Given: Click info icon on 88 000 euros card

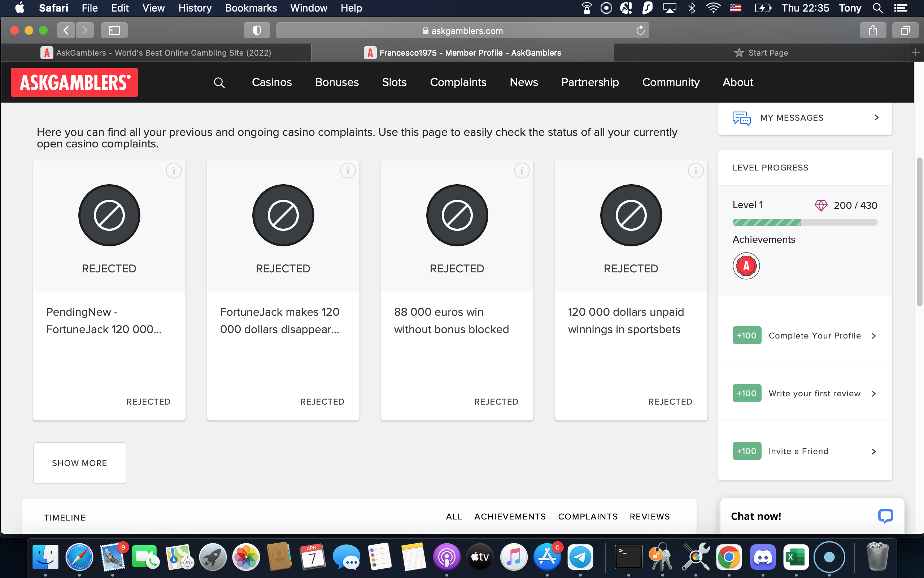Looking at the screenshot, I should (x=522, y=171).
